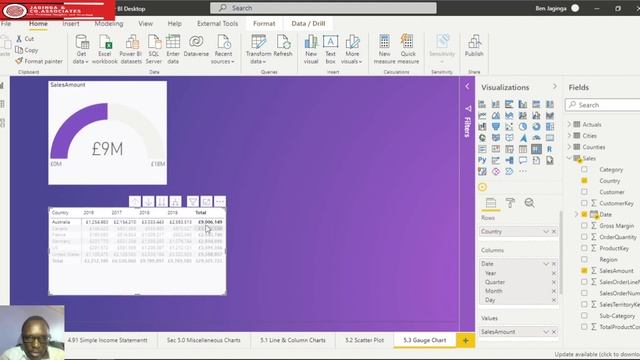Open the Modeling ribbon tab
The image size is (640, 360).
(x=109, y=24)
